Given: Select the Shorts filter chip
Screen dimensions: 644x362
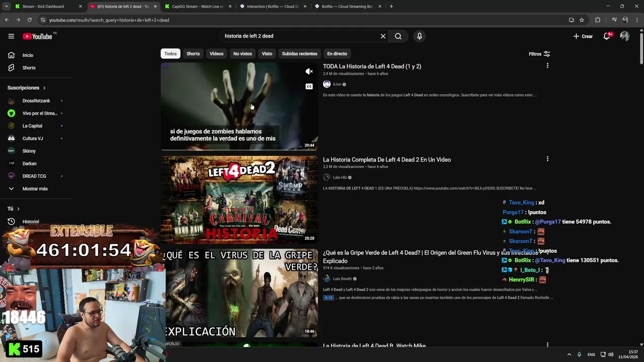Looking at the screenshot, I should pos(193,54).
